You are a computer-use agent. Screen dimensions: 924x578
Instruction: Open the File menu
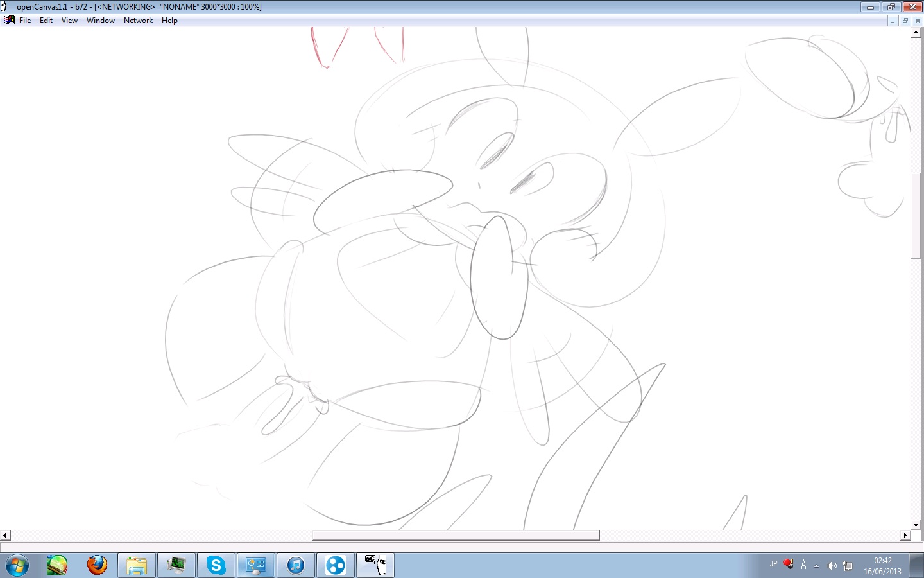[x=25, y=21]
